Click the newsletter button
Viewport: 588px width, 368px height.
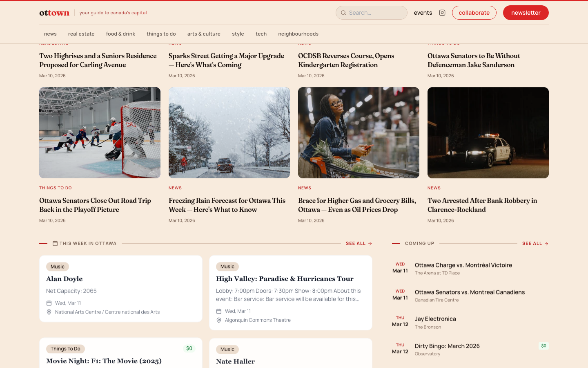(x=526, y=13)
